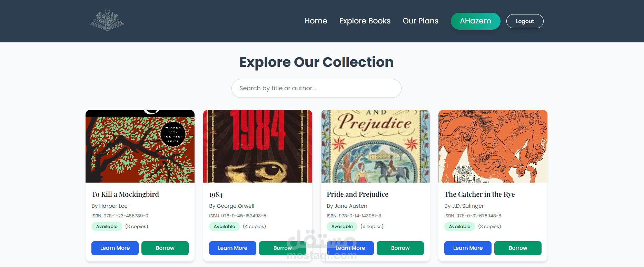Image resolution: width=644 pixels, height=267 pixels.
Task: Click the To Kill a Mockingbird cover
Action: 140,146
